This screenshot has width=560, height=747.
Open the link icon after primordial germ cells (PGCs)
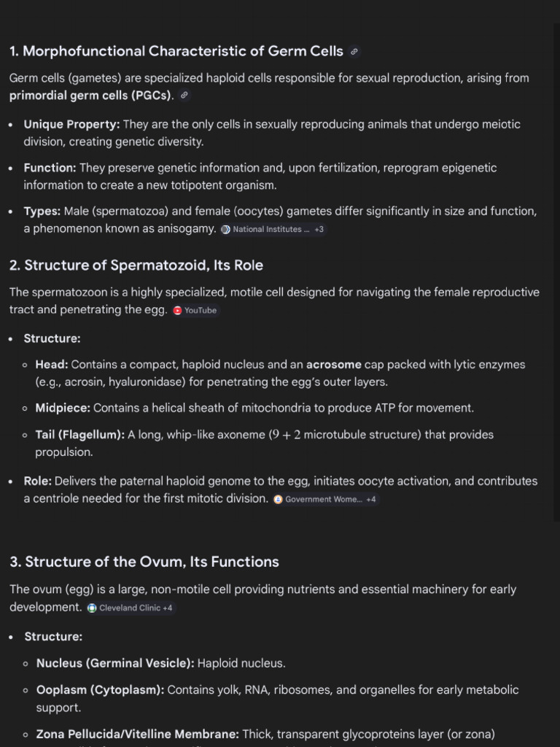[184, 96]
